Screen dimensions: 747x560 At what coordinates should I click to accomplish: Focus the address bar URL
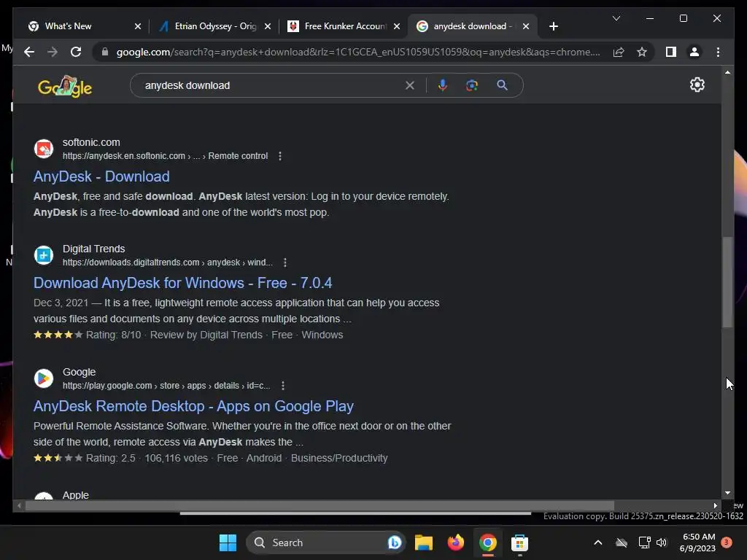click(358, 52)
